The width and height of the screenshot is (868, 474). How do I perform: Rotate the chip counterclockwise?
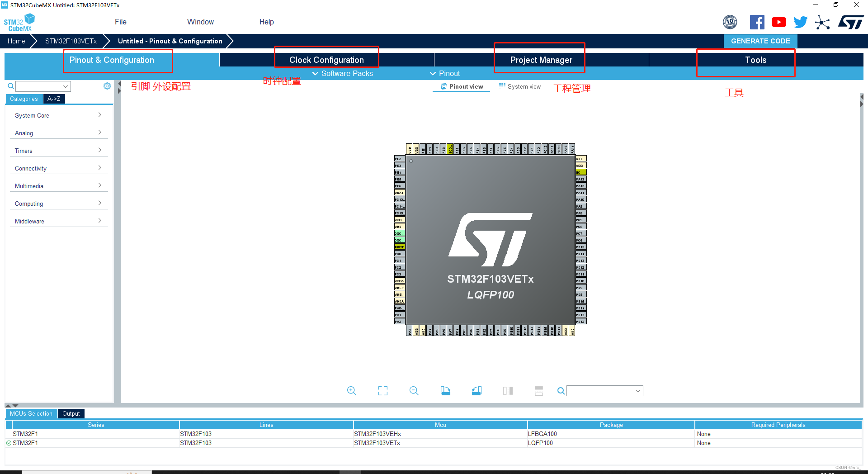click(476, 391)
